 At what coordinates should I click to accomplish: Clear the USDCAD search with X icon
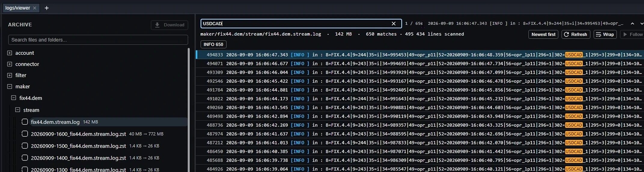pyautogui.click(x=394, y=24)
